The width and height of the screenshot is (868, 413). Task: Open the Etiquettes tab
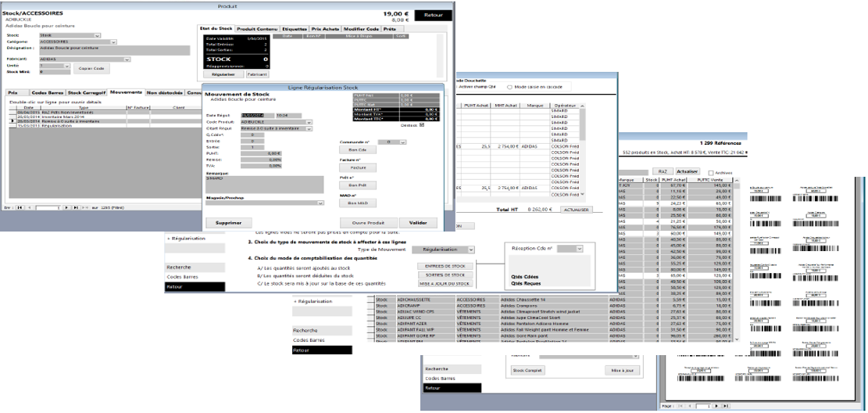coord(295,28)
